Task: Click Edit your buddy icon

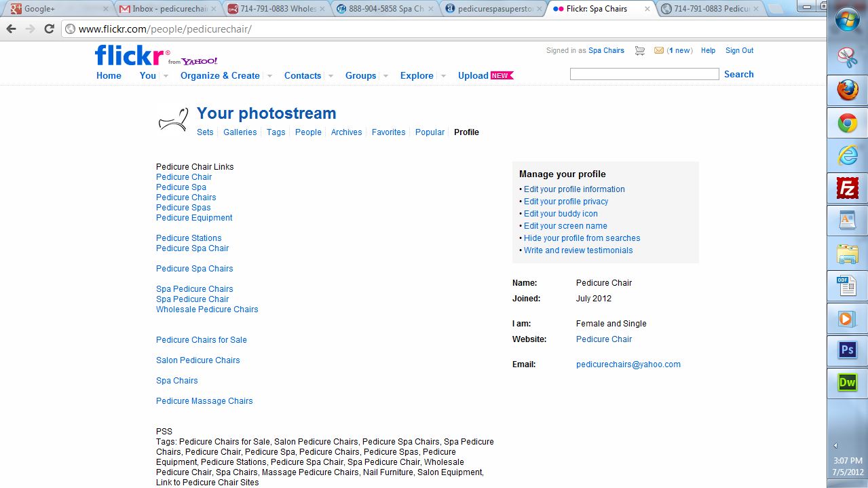Action: pos(561,214)
